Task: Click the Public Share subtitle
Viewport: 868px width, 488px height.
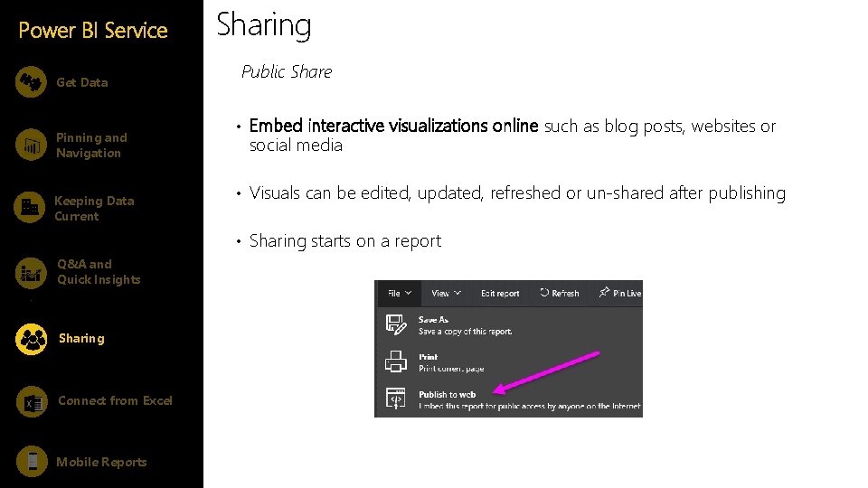Action: 287,71
